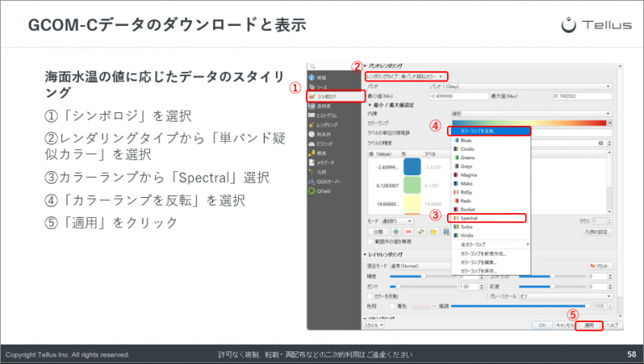Click the green plus add-value icon

(396, 231)
